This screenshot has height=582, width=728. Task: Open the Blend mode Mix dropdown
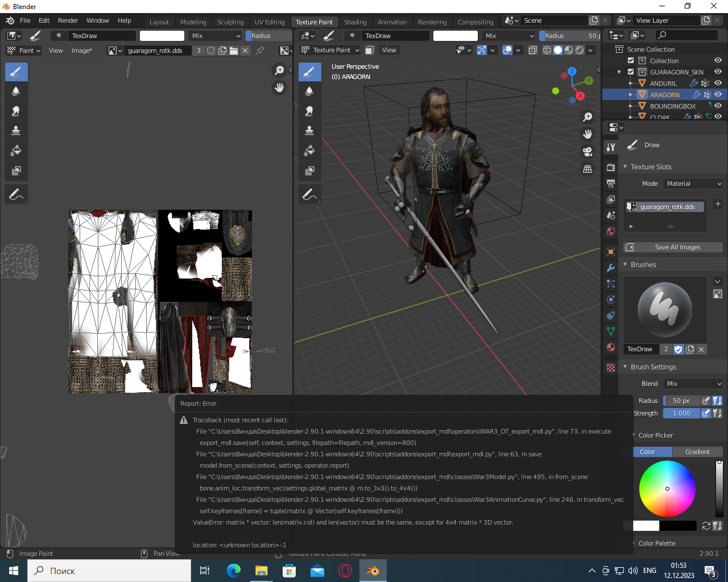tap(693, 384)
